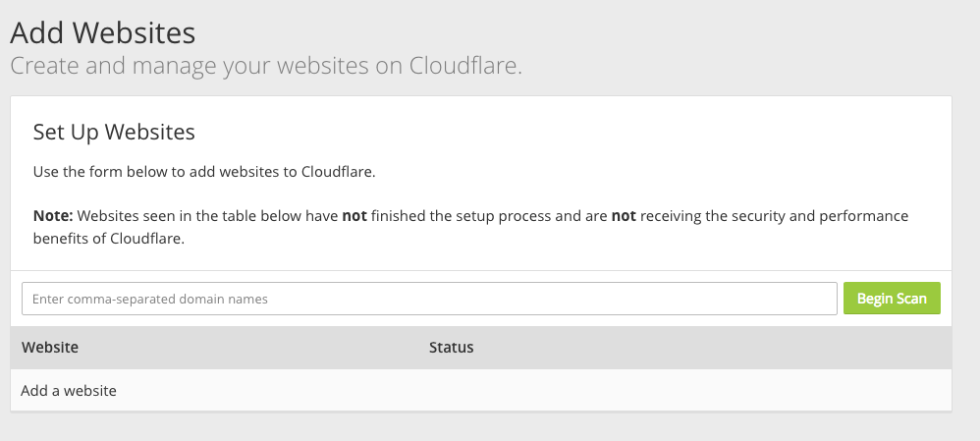Click 'benefits of Cloudflare.' line in the note
Screen dimensions: 980x441
click(x=109, y=239)
